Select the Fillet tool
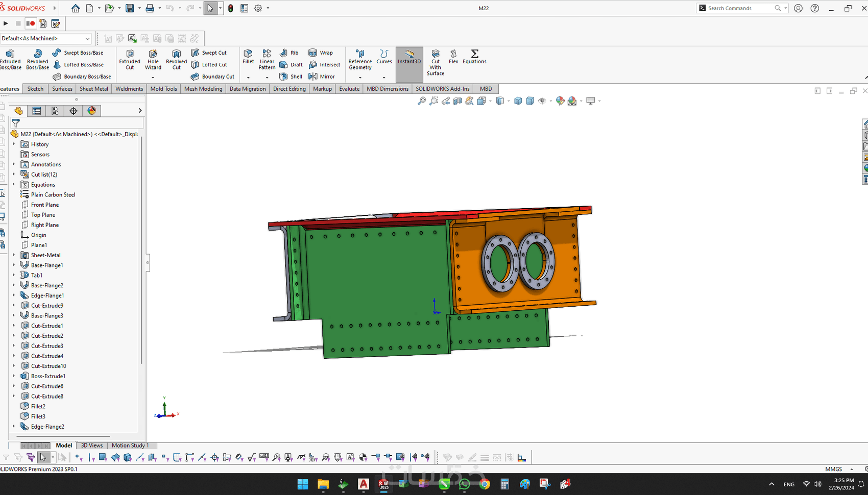 point(248,57)
